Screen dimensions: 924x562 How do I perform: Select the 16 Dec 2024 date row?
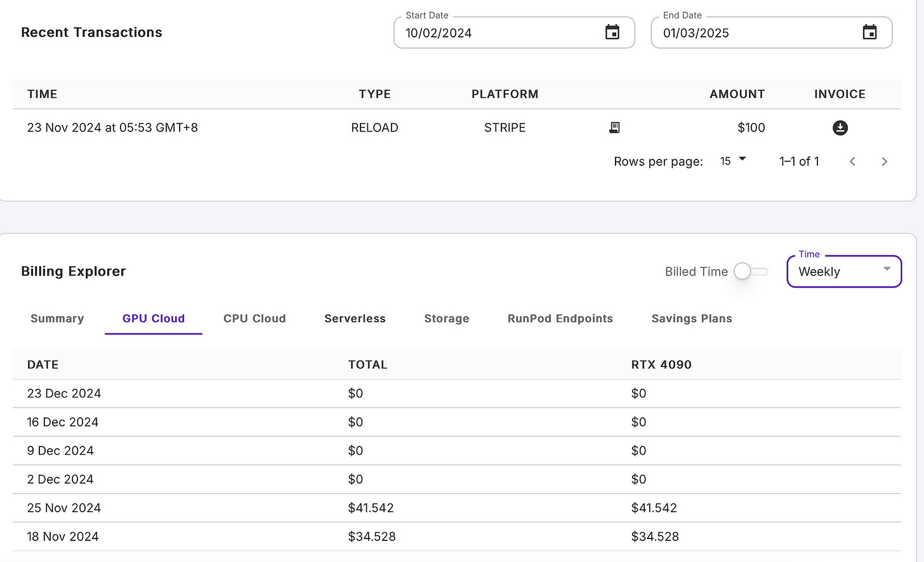point(456,422)
